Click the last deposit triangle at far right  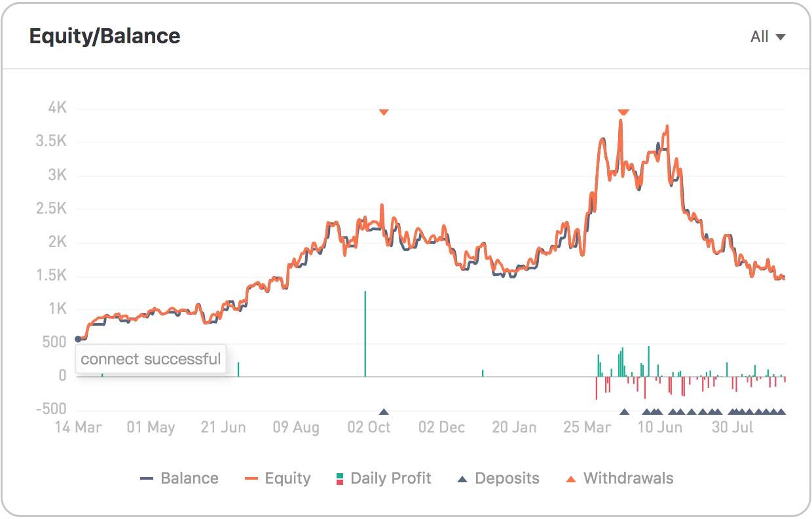point(781,412)
